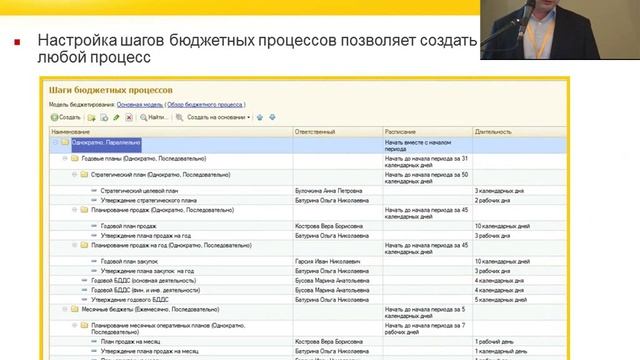Click the create new folder icon
Image resolution: width=640 pixels, height=360 pixels.
click(91, 118)
